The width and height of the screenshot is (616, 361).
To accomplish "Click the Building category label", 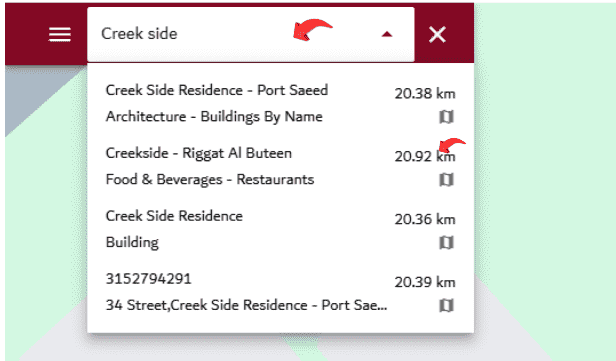I will pos(132,242).
